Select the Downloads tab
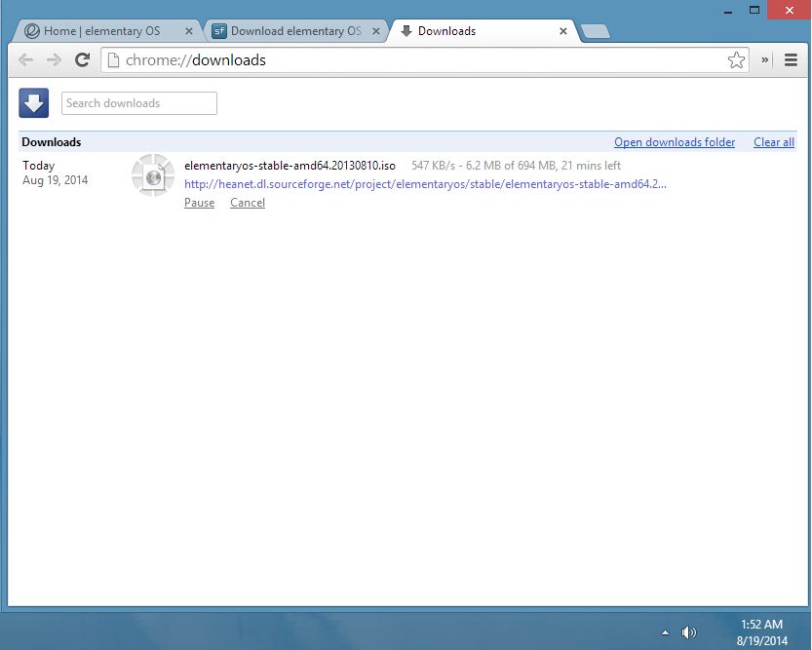Screen dimensions: 812x650 [482, 31]
